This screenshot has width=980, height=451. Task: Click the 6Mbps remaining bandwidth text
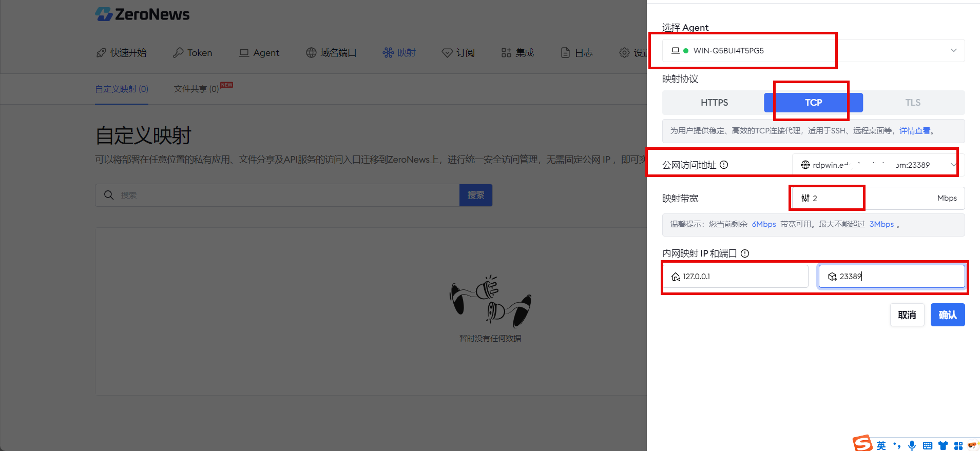[764, 224]
